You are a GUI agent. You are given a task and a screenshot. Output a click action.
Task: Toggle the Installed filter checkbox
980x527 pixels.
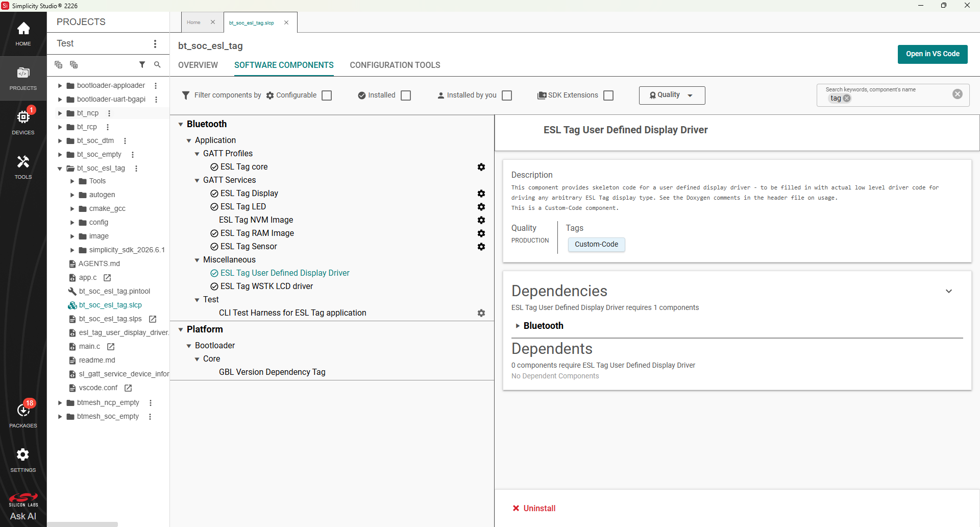tap(406, 95)
